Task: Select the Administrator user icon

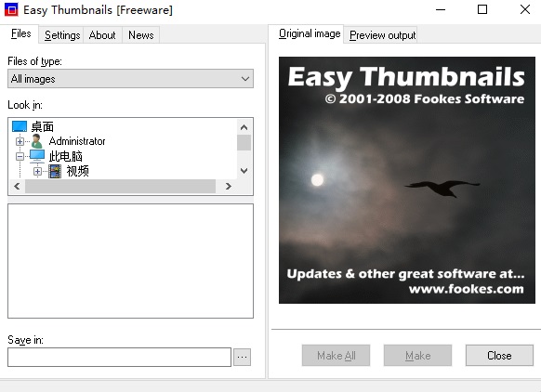Action: (37, 141)
